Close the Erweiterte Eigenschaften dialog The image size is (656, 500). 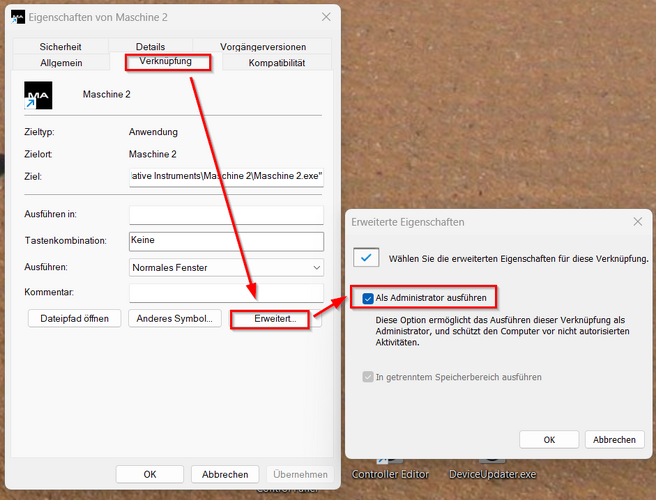638,222
